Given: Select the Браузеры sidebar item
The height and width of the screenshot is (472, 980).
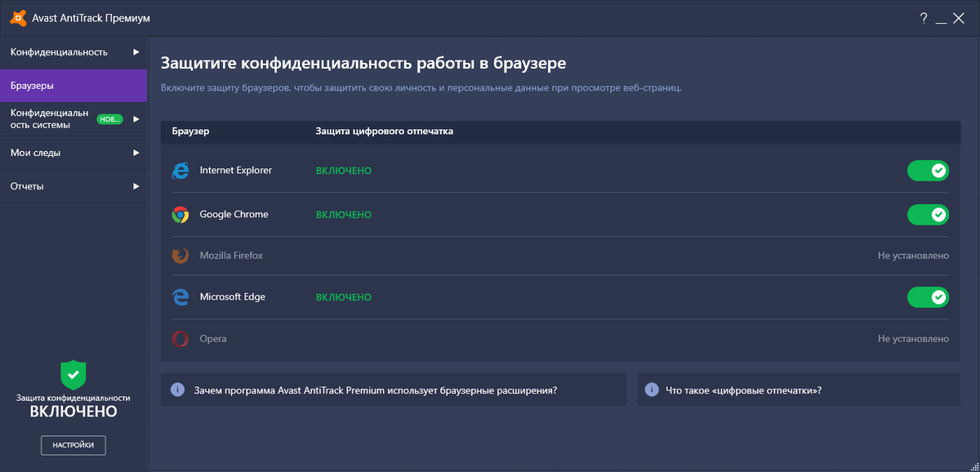Looking at the screenshot, I should [x=73, y=86].
